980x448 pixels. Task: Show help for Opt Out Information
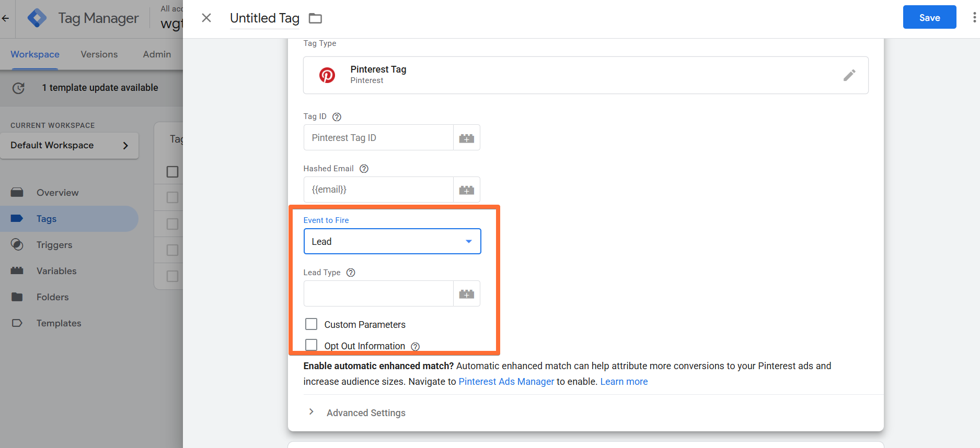[x=416, y=347]
